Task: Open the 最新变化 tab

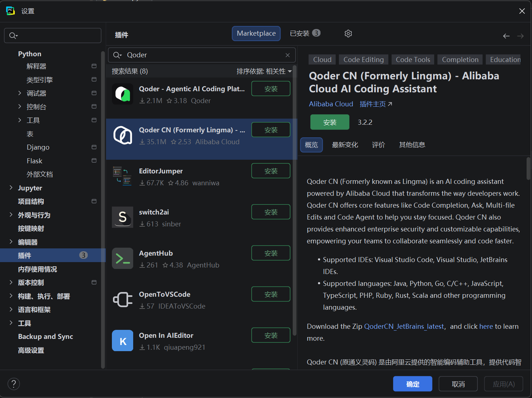Action: 345,145
